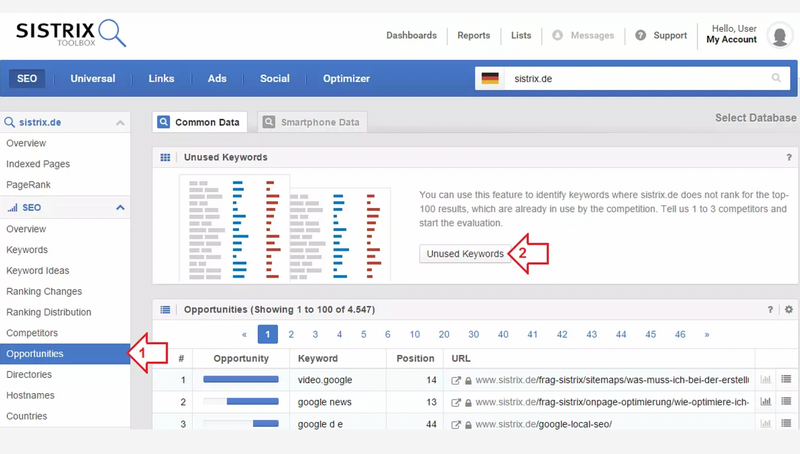This screenshot has width=800, height=454.
Task: Go to next pagination set arrow
Action: (x=707, y=335)
